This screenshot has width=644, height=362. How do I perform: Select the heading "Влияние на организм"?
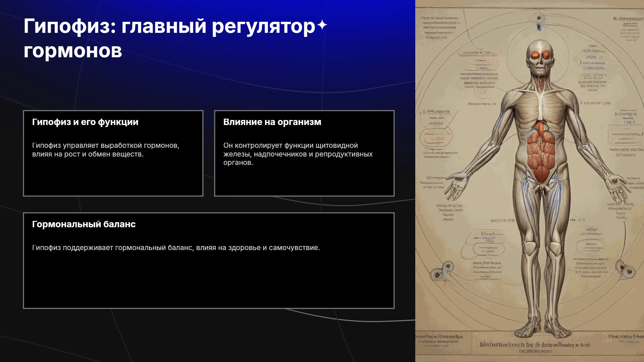(x=272, y=122)
